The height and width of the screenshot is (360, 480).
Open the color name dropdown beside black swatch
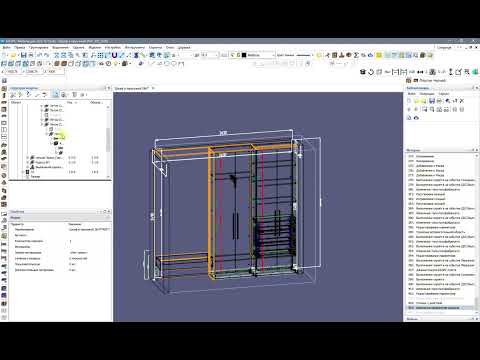point(261,55)
